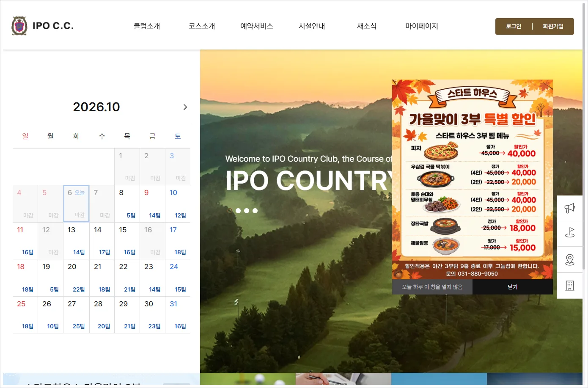Click the 로그인 button
Image resolution: width=588 pixels, height=388 pixels.
pos(514,26)
